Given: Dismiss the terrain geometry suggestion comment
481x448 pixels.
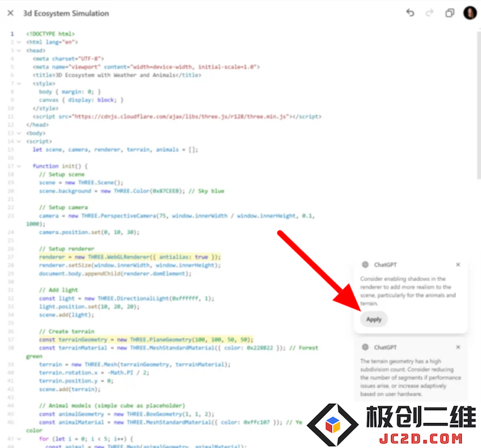Looking at the screenshot, I should pyautogui.click(x=458, y=347).
